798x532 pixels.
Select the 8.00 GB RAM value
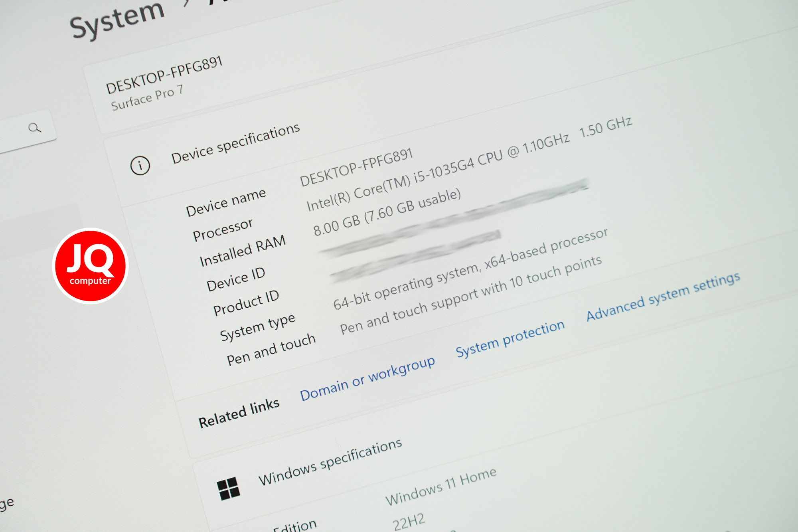tap(387, 212)
